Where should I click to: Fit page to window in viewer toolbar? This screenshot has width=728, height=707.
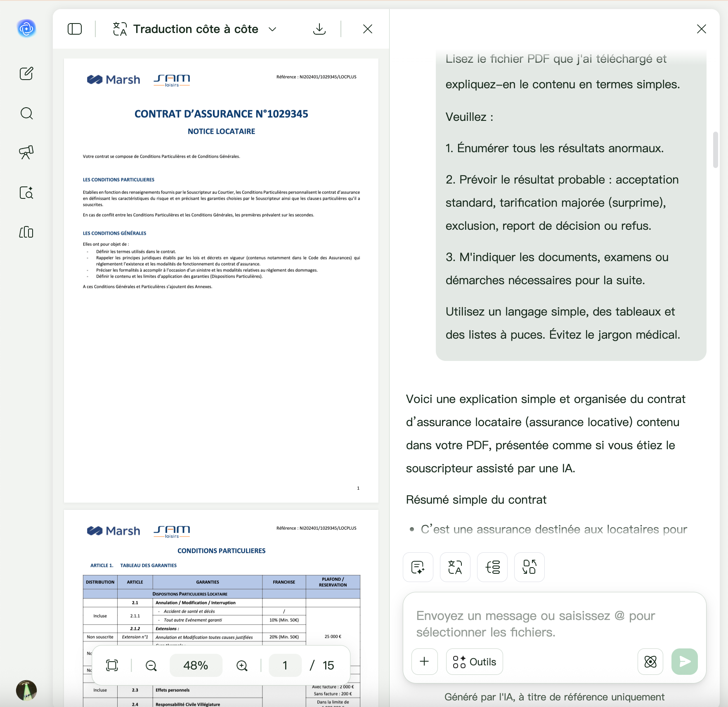pyautogui.click(x=112, y=665)
